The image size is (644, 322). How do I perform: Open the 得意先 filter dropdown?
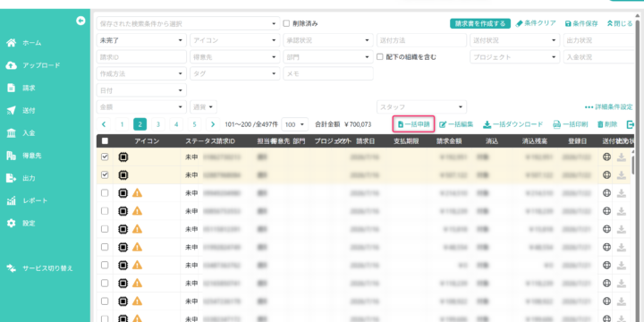pos(235,57)
